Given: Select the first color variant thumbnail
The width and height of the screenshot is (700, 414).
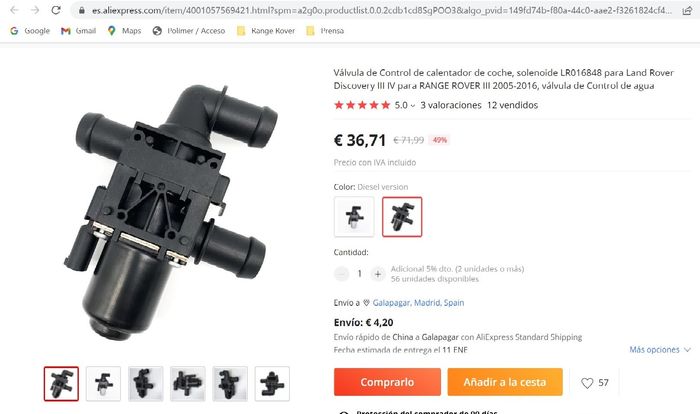Looking at the screenshot, I should (354, 217).
